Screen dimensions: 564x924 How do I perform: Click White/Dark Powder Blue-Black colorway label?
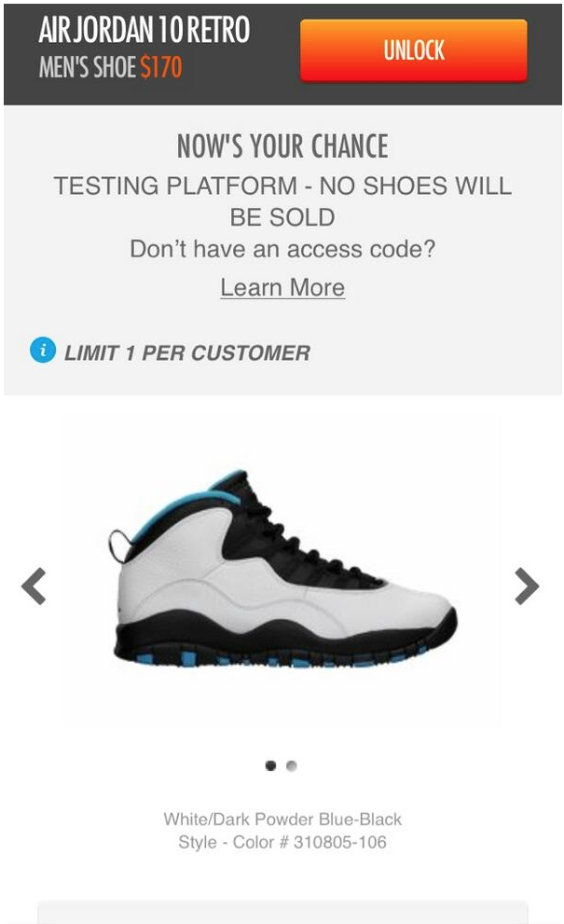pos(282,820)
